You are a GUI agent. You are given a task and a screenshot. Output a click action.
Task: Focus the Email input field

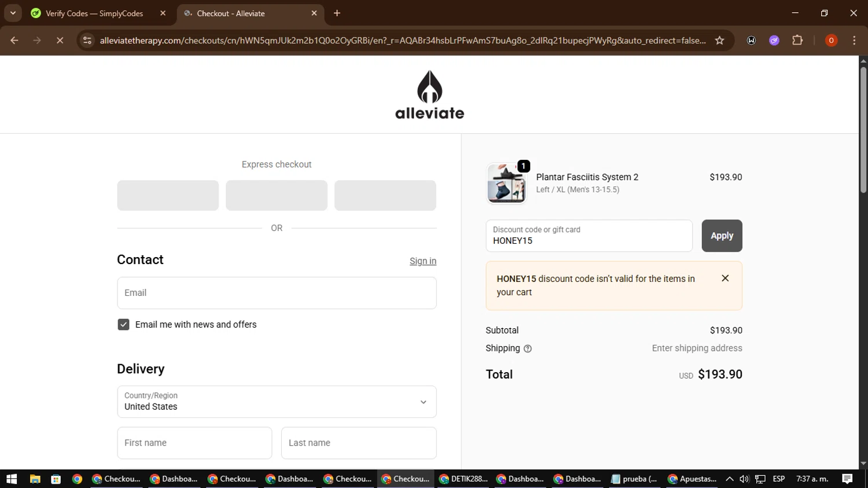tap(277, 293)
